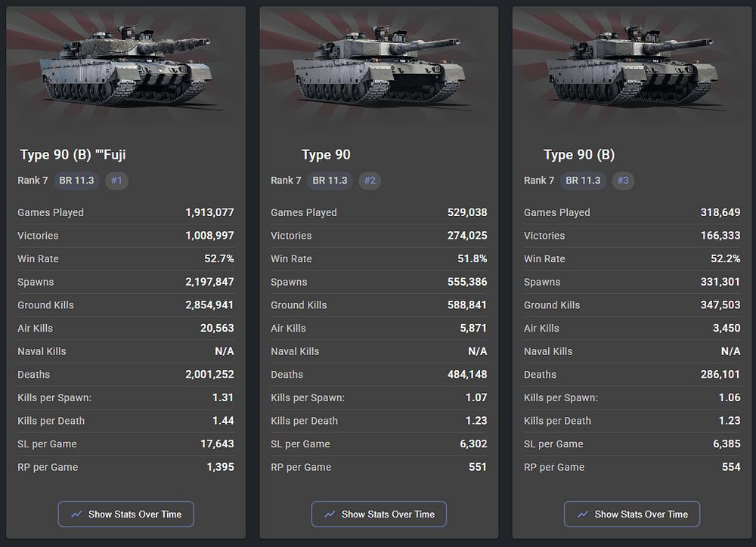Select Games Played row showing 1,913,077

point(125,212)
